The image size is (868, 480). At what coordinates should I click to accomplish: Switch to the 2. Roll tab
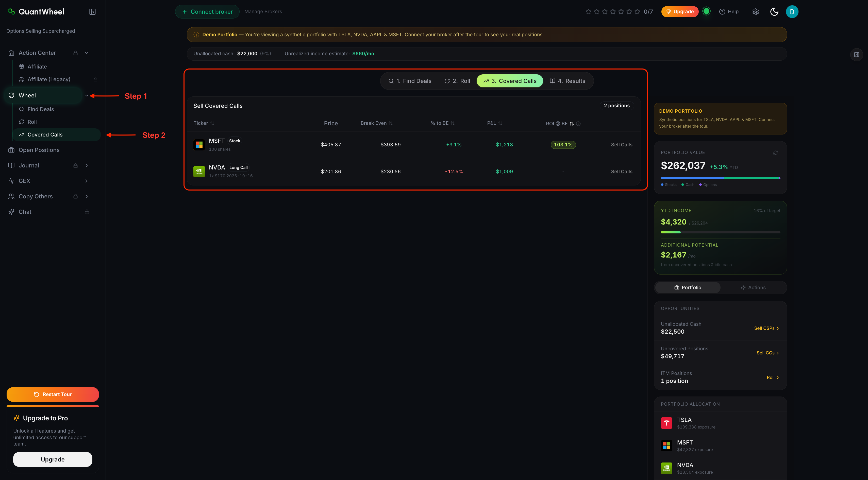click(x=457, y=81)
